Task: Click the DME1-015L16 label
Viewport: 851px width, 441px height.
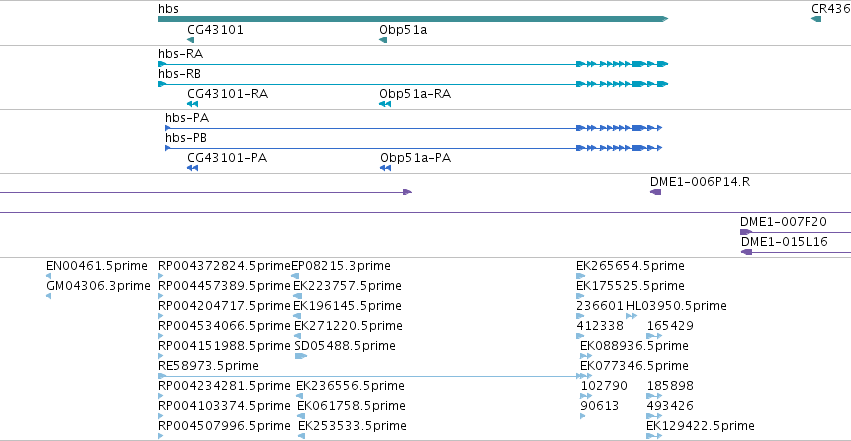Action: 784,242
